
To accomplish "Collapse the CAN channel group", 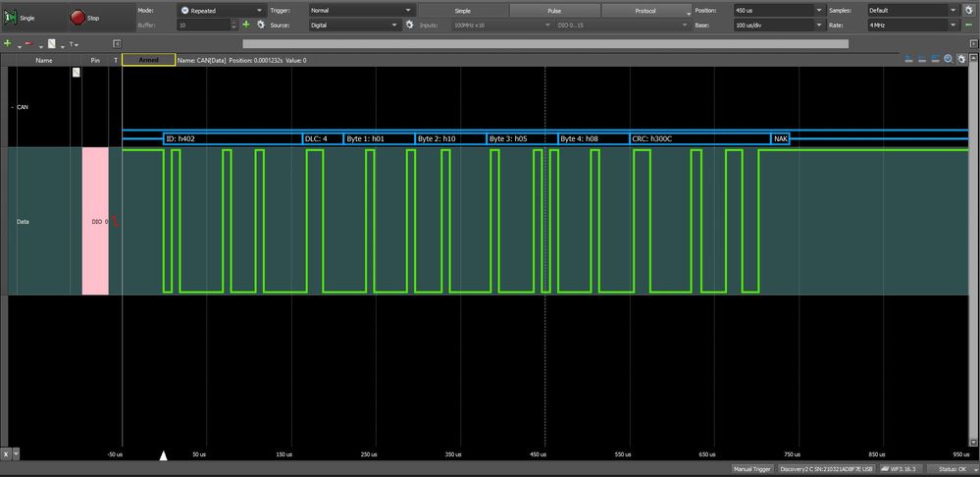I will point(13,108).
